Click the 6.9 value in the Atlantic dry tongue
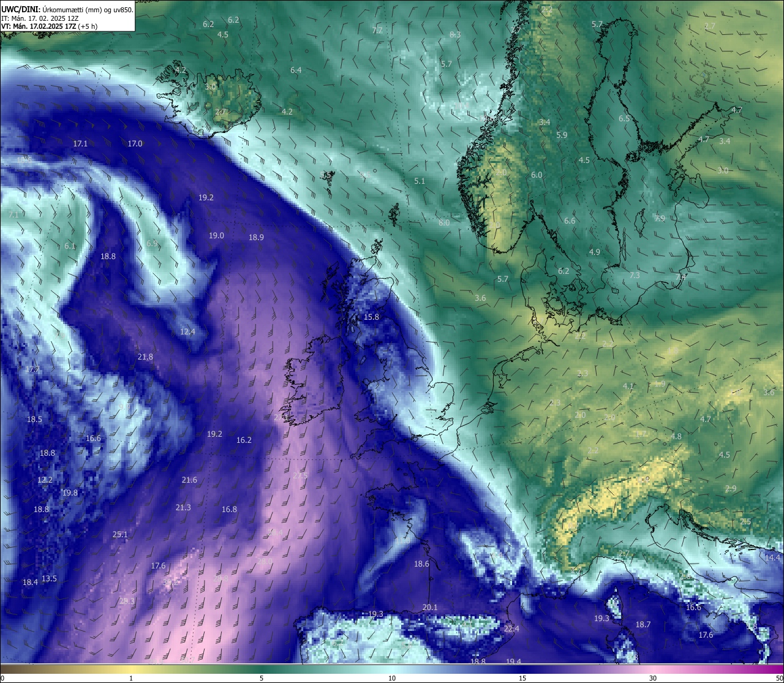The image size is (784, 683). tap(152, 243)
